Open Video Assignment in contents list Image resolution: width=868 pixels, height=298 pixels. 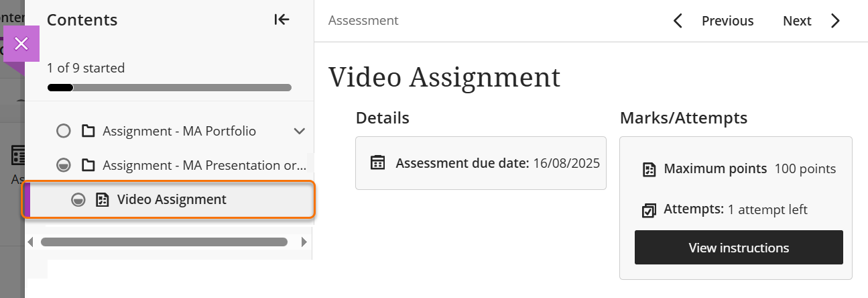tap(172, 199)
